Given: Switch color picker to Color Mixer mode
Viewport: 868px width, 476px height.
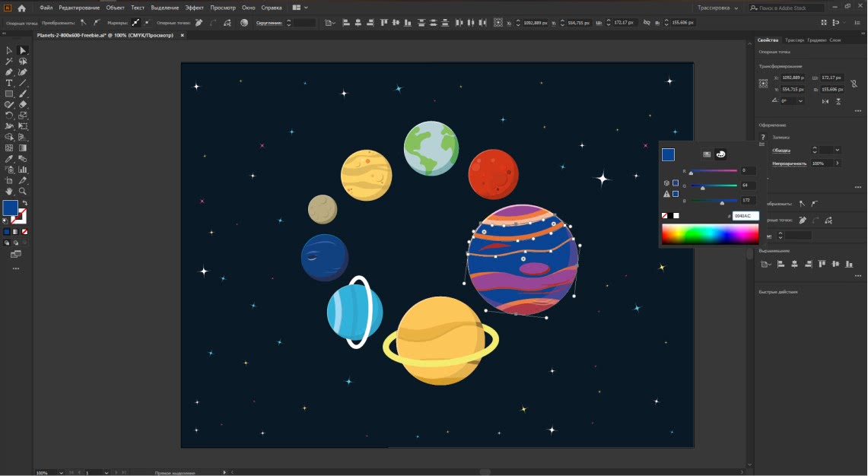Looking at the screenshot, I should tap(720, 154).
